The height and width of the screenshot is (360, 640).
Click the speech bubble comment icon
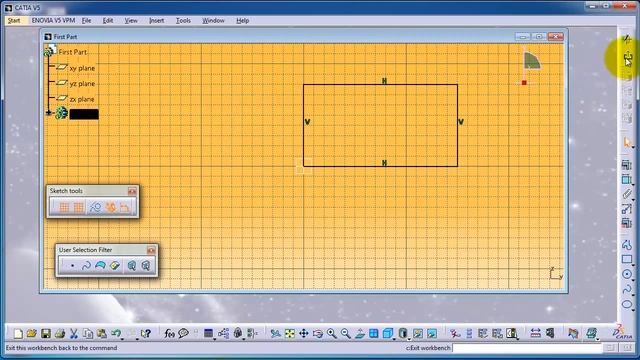[184, 333]
